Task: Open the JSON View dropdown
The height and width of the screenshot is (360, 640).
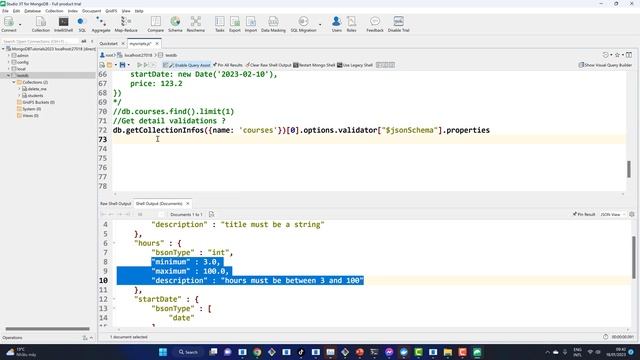Action: click(612, 214)
